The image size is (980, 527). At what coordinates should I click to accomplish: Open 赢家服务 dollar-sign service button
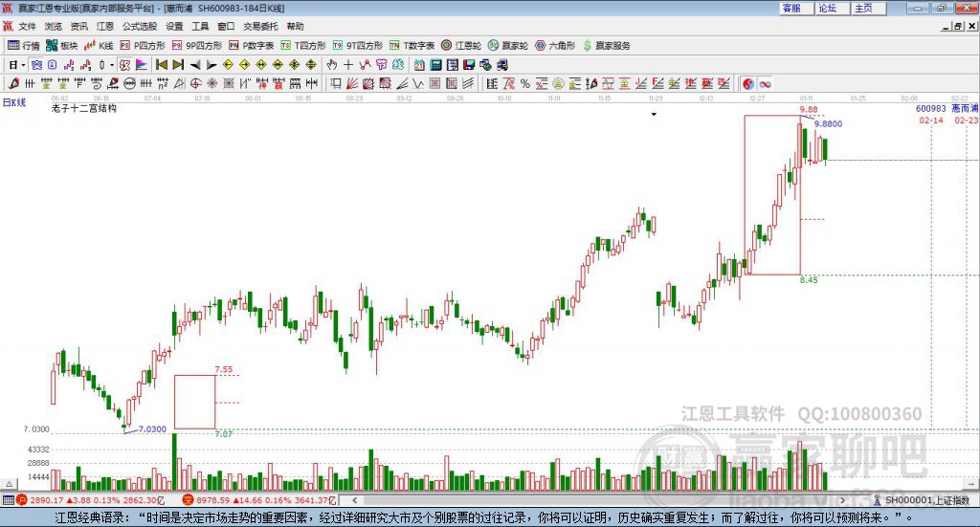(x=606, y=46)
